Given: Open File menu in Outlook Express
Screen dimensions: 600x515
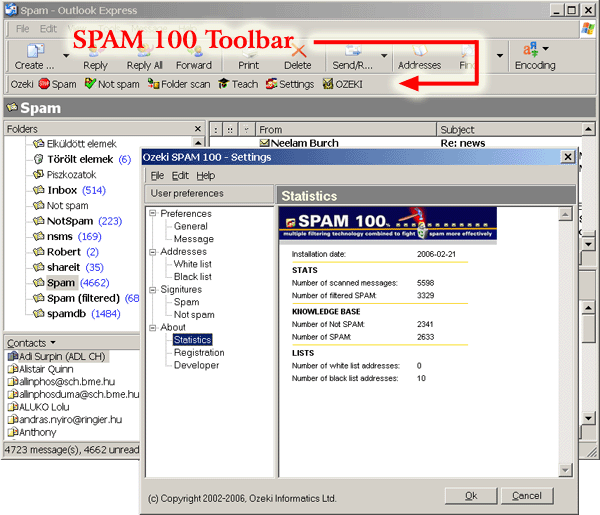Looking at the screenshot, I should point(22,29).
